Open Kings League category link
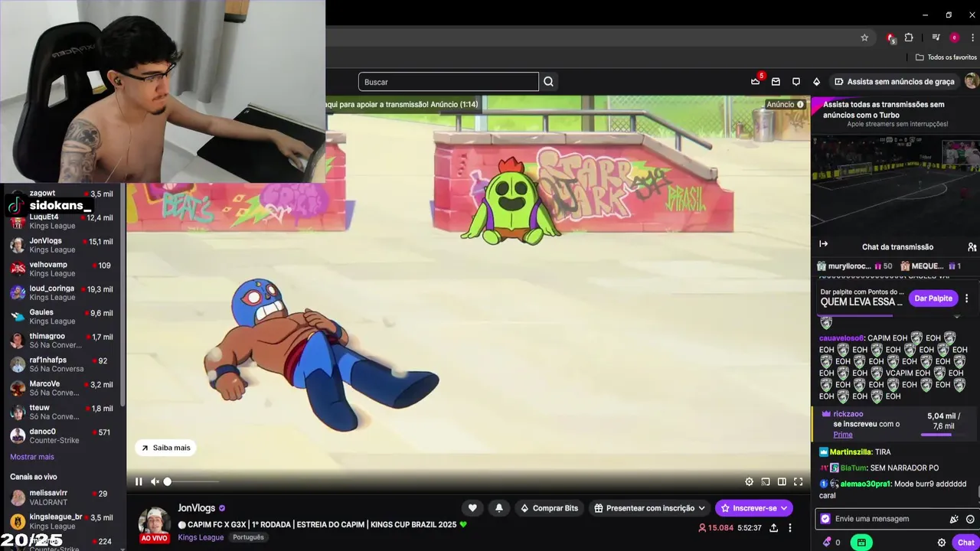 pos(201,537)
